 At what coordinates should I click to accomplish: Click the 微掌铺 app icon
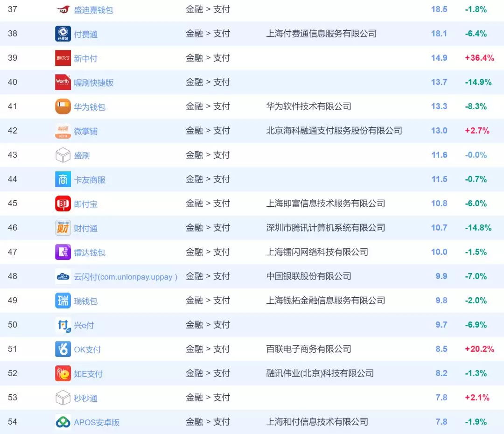63,131
